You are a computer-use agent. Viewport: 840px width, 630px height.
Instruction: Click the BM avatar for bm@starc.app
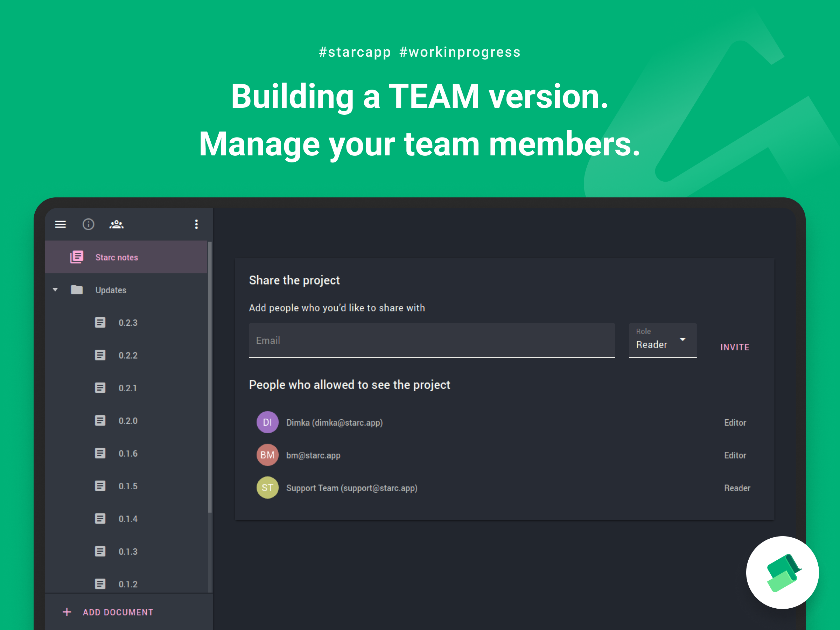(x=267, y=455)
